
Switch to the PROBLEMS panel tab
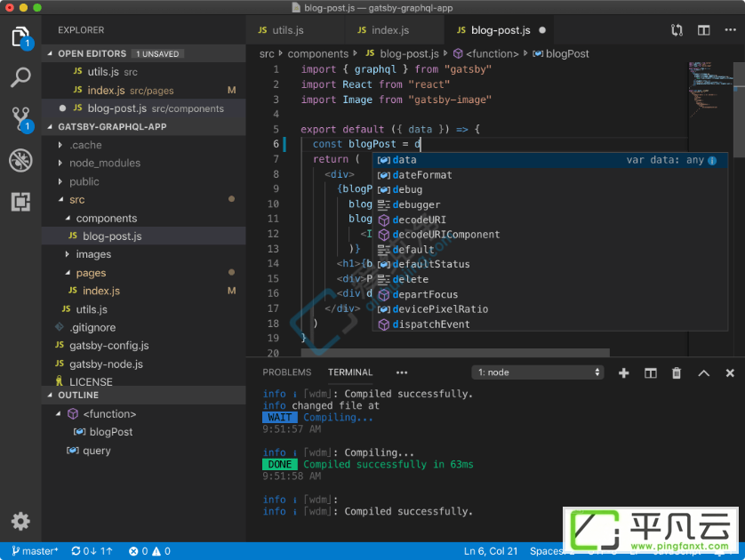point(286,372)
